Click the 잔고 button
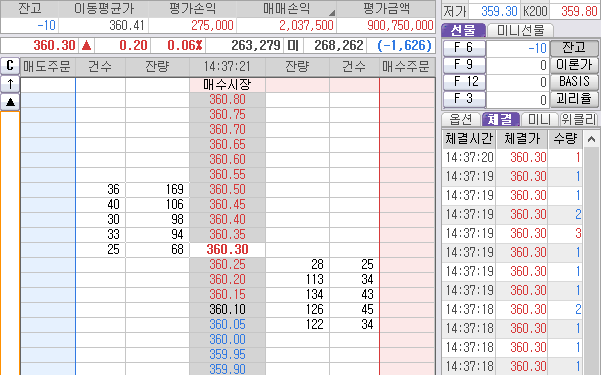Screen dimensions: 601x375 pyautogui.click(x=574, y=48)
